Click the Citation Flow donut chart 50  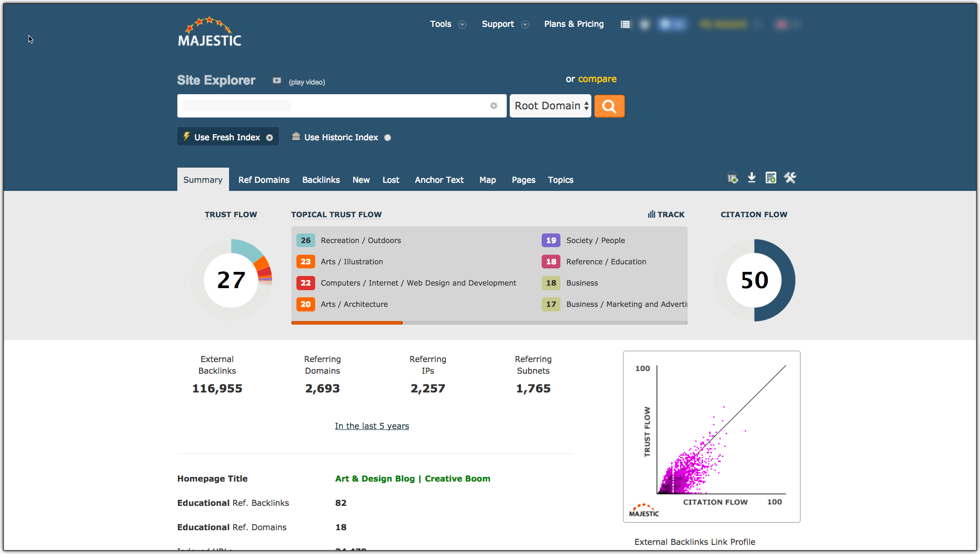(755, 280)
